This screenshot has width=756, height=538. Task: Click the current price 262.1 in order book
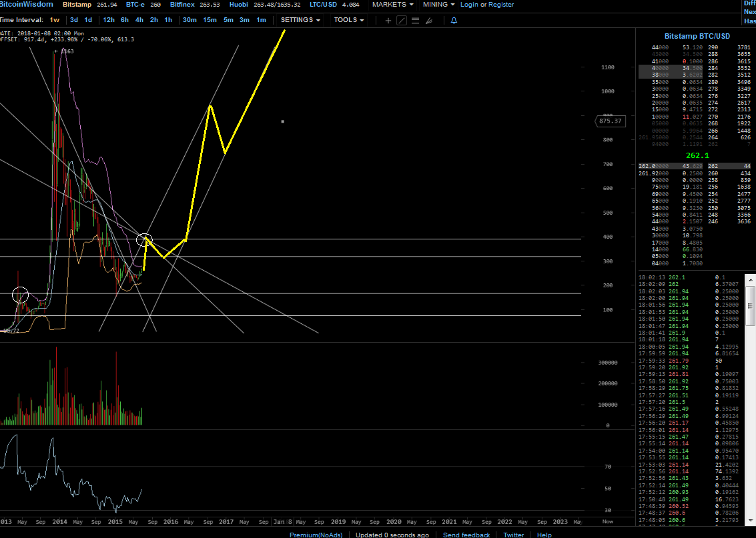coord(697,155)
